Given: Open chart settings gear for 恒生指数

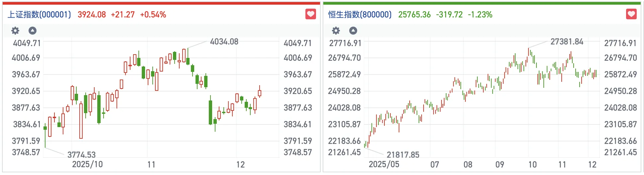Looking at the screenshot, I should tap(336, 31).
